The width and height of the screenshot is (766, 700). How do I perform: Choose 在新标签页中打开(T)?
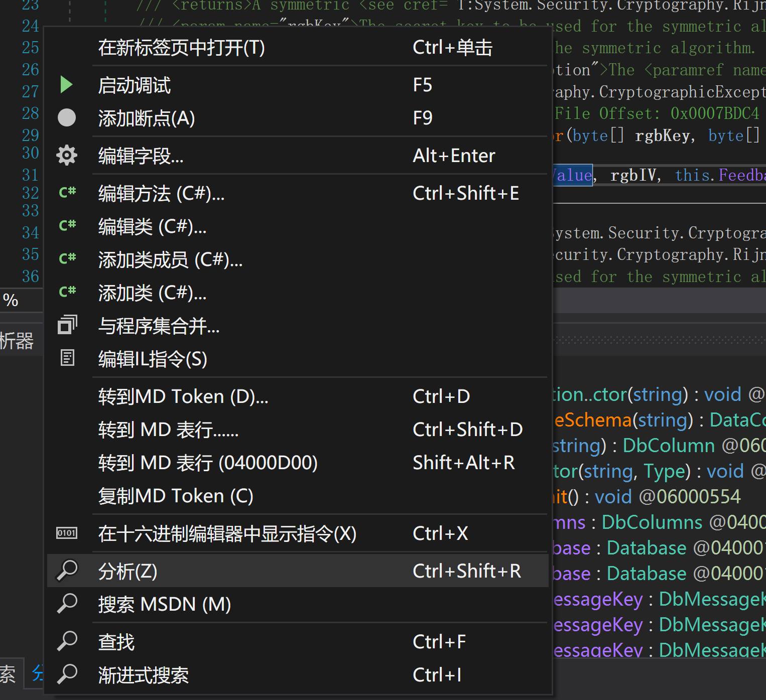[x=298, y=48]
